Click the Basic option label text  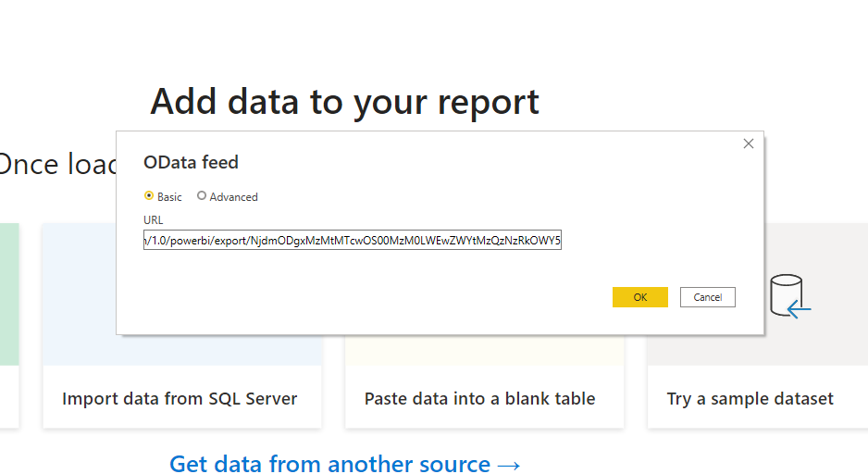(x=169, y=197)
